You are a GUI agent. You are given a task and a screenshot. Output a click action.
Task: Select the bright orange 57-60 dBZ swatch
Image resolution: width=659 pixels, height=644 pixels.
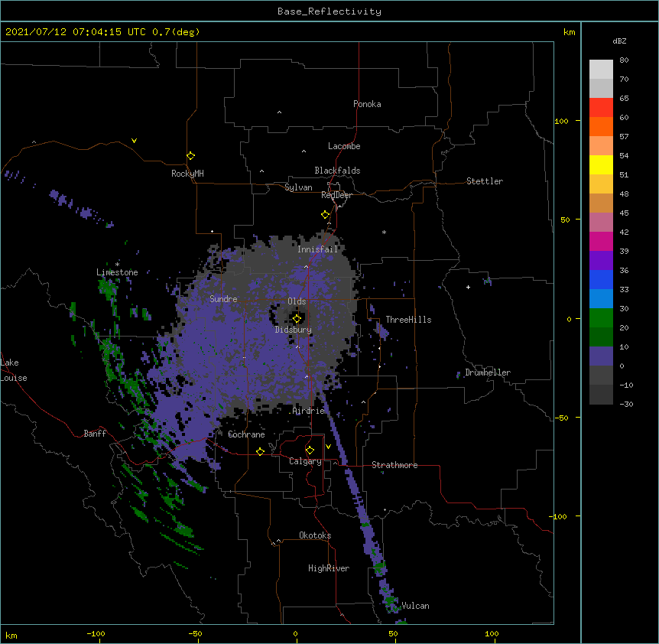(601, 126)
